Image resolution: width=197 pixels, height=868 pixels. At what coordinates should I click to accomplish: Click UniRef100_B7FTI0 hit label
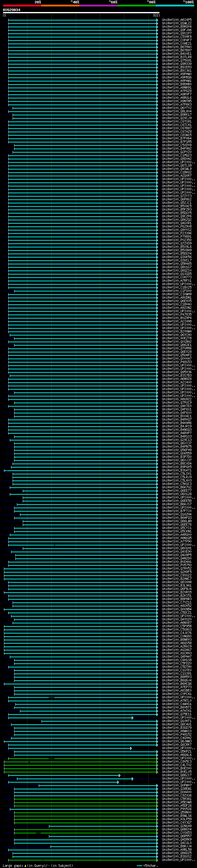pos(177,511)
